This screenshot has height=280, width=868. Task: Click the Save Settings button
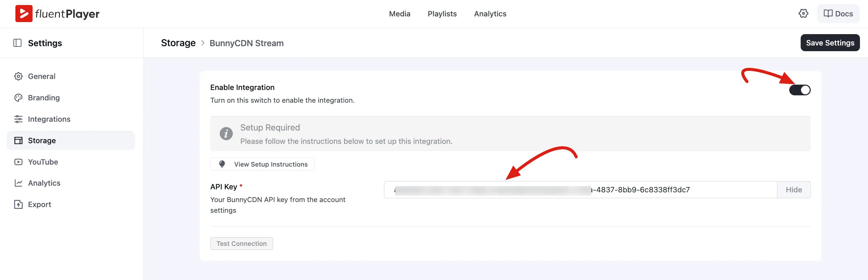(x=830, y=43)
